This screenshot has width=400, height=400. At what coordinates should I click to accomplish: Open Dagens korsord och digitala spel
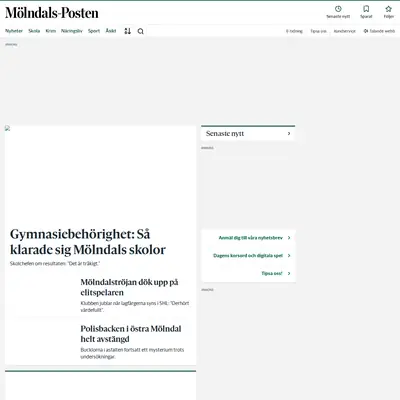(248, 256)
